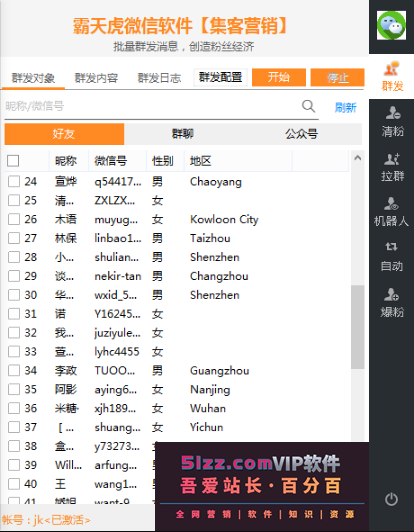Viewport: 414px width, 532px height.
Task: Check the box for row 26 木语
Action: 14,219
